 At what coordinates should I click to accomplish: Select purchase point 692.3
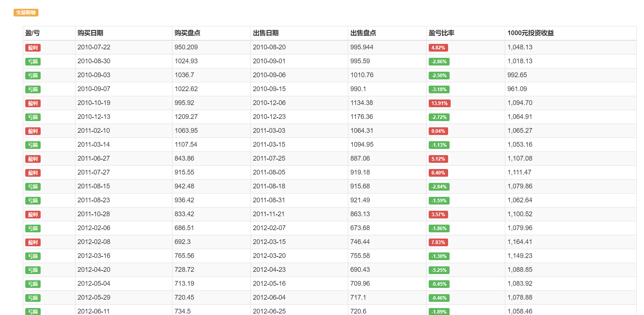point(183,242)
